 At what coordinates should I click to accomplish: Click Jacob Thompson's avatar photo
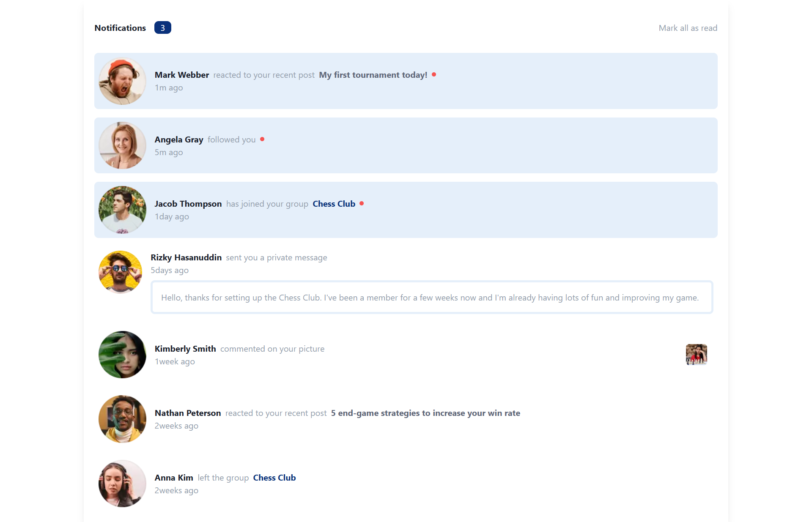[122, 210]
